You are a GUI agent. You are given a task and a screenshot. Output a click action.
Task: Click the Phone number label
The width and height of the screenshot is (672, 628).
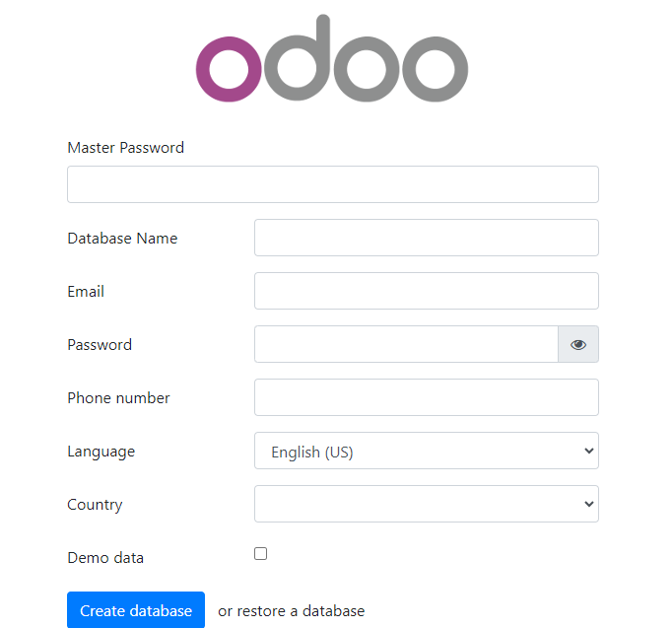[x=118, y=398]
